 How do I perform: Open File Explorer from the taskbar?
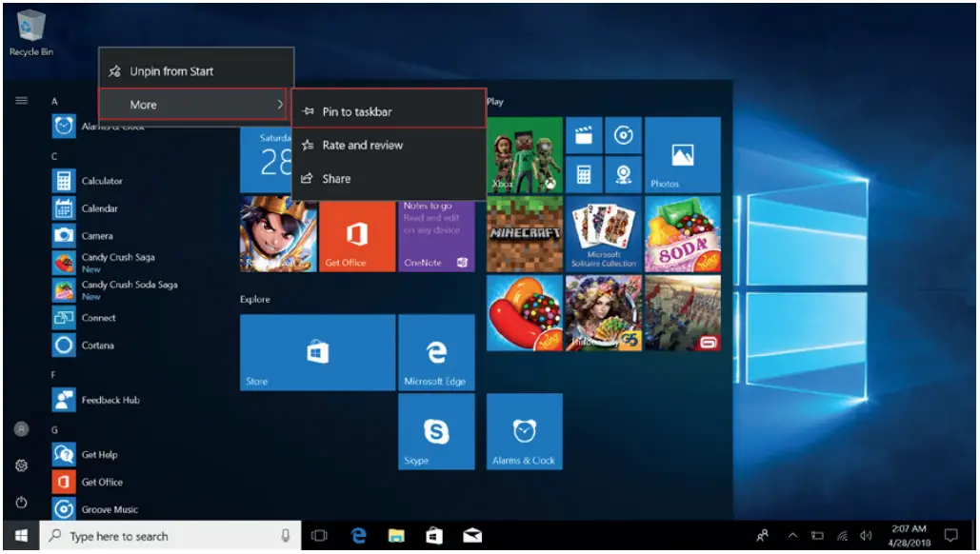396,536
